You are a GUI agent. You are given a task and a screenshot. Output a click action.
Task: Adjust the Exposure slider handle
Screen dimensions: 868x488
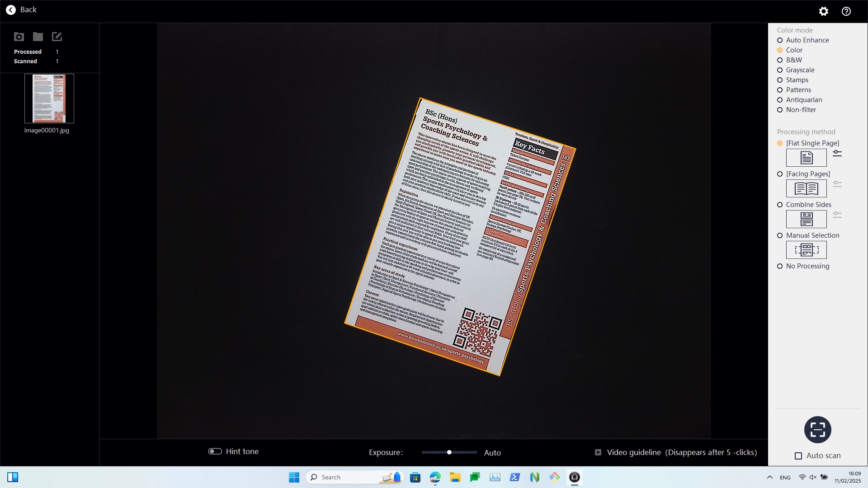(449, 452)
